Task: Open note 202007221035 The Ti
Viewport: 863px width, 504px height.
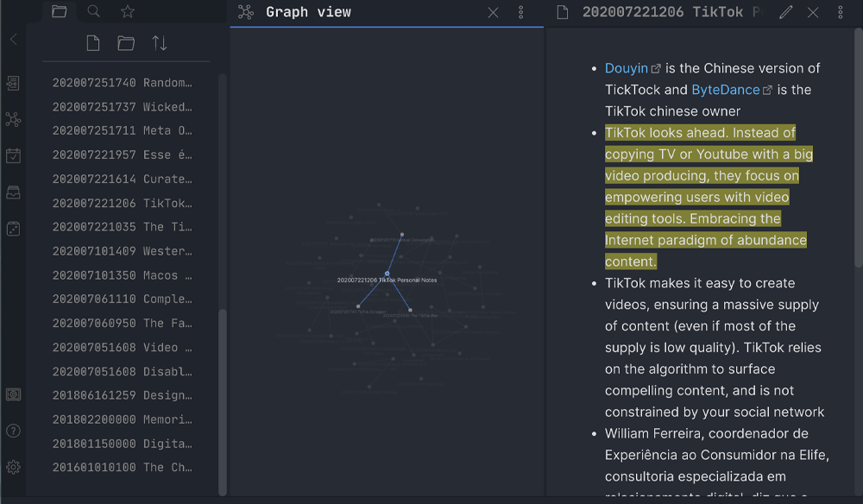Action: click(123, 227)
